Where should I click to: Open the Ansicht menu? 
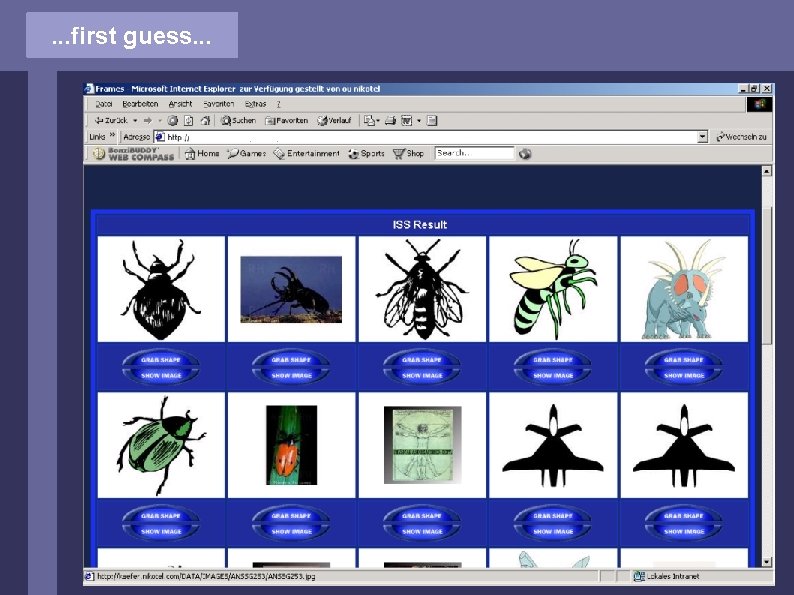(180, 104)
